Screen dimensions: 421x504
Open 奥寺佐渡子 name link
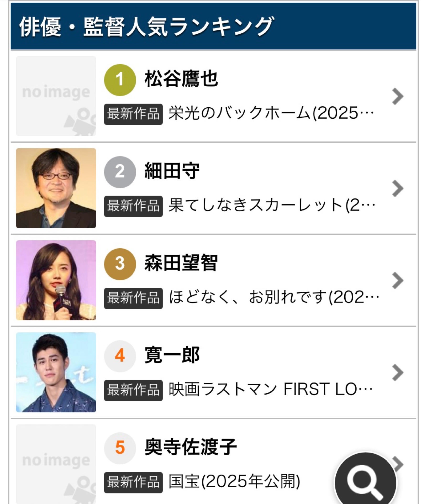[x=191, y=447]
